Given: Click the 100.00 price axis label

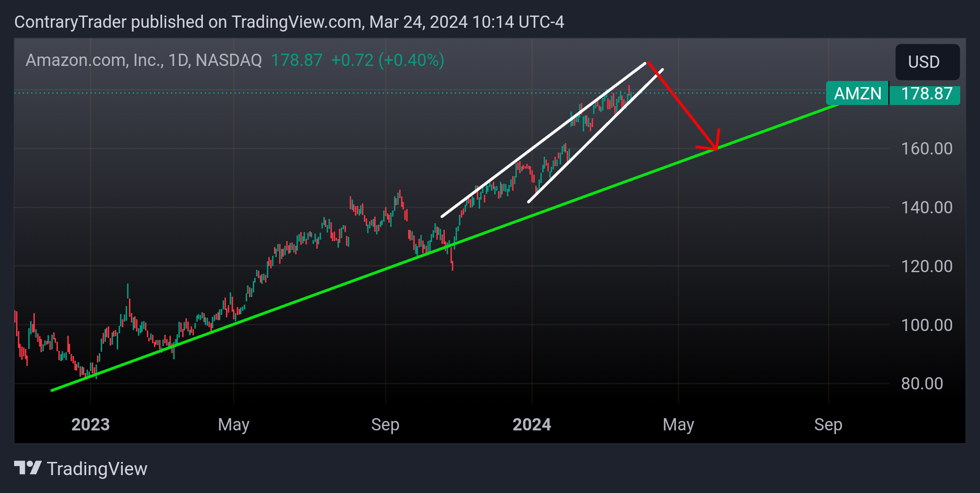Looking at the screenshot, I should [926, 325].
